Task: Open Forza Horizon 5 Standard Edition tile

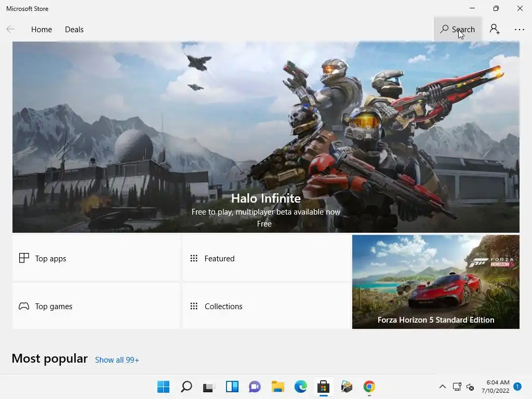Action: pos(436,282)
